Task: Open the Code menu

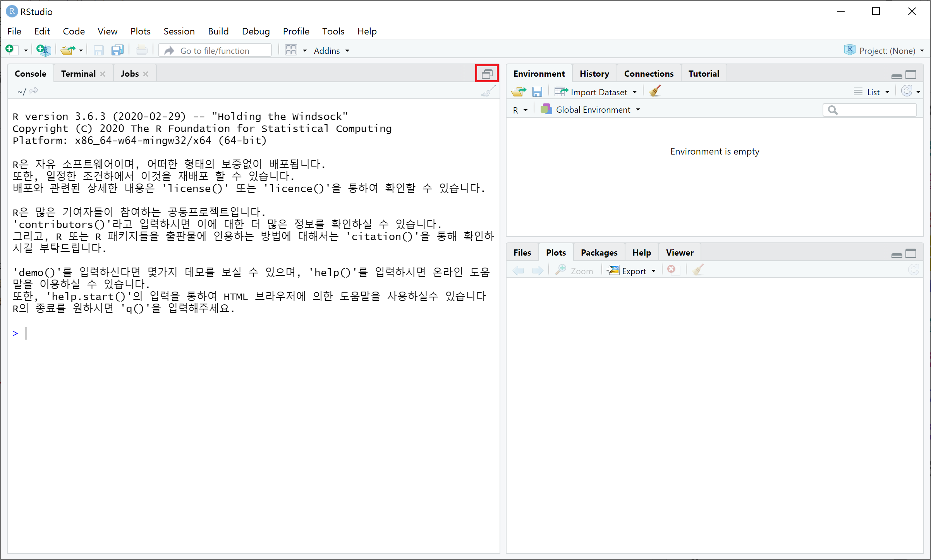Action: click(x=74, y=31)
